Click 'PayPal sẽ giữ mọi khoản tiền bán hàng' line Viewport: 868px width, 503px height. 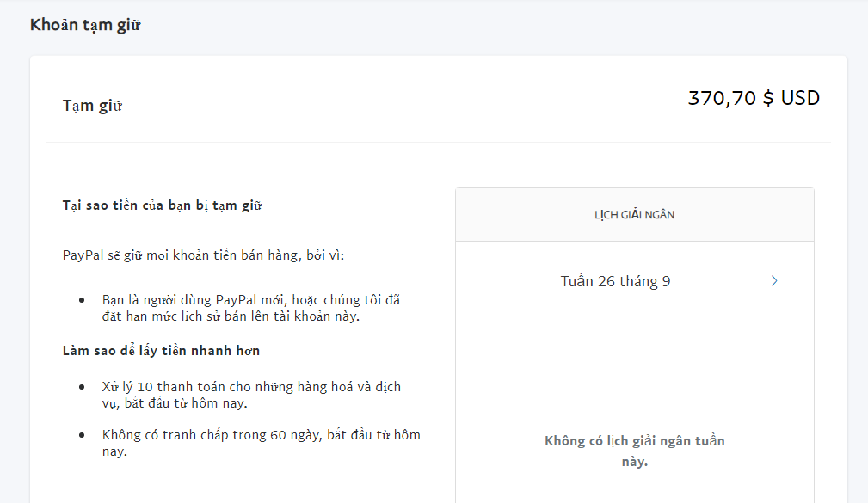tap(203, 255)
